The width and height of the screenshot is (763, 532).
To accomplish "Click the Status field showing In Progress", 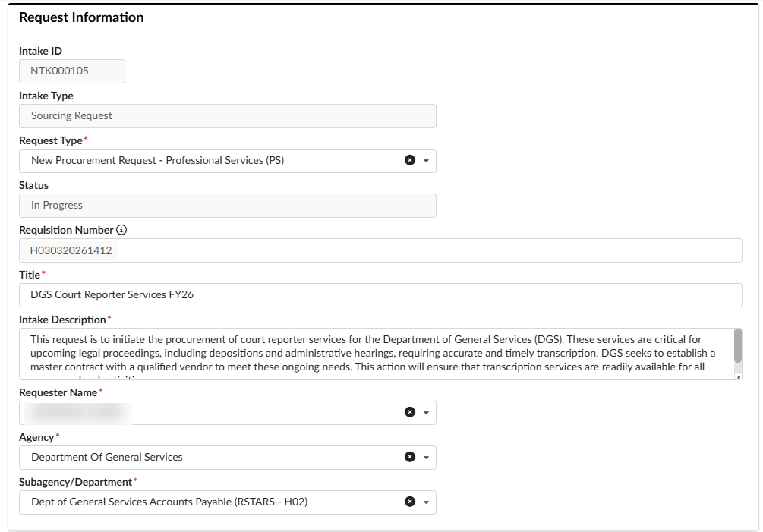I will pyautogui.click(x=228, y=205).
